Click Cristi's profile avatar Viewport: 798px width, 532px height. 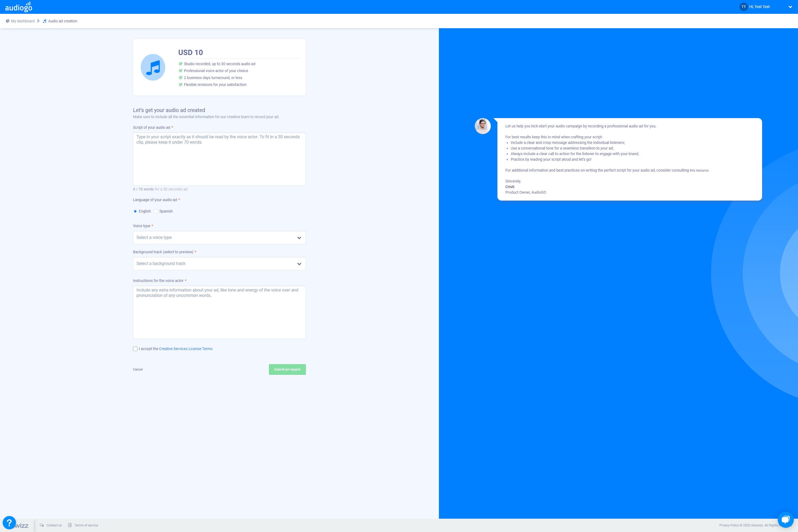pyautogui.click(x=483, y=126)
